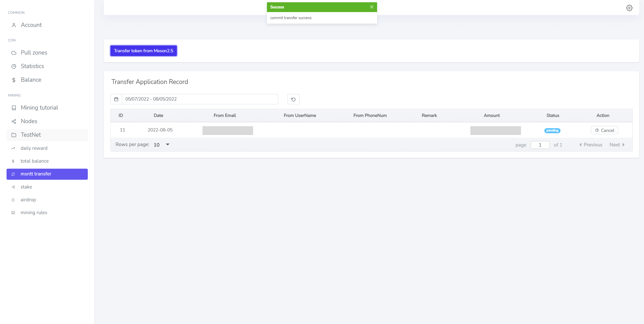Click the Mining tutorial book icon
Screen dimensions: 644x324
point(14,108)
